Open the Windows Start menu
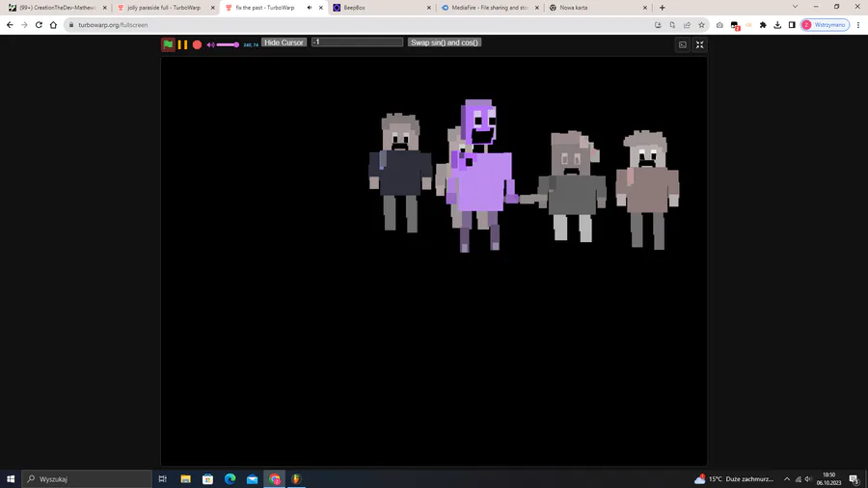868x488 pixels. point(11,479)
